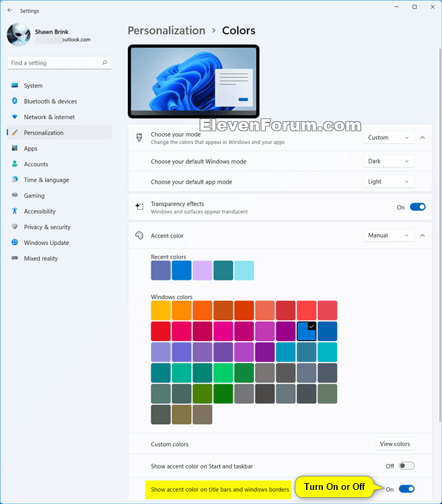Click the System monitor icon in sidebar

click(x=15, y=85)
